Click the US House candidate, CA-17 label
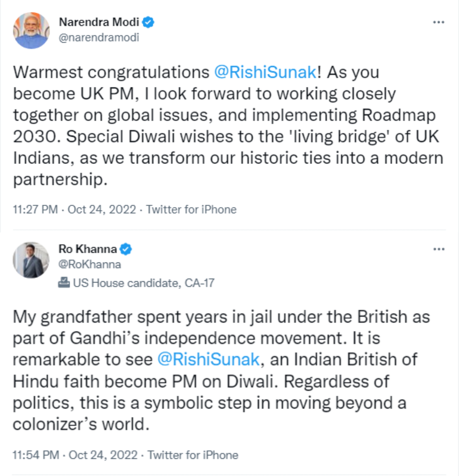Screen dimensions: 459x476 click(x=143, y=283)
